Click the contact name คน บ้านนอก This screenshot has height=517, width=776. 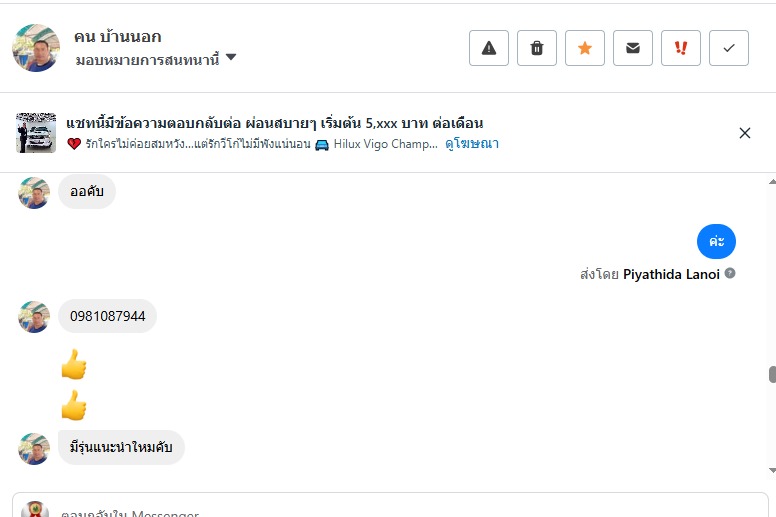point(117,37)
